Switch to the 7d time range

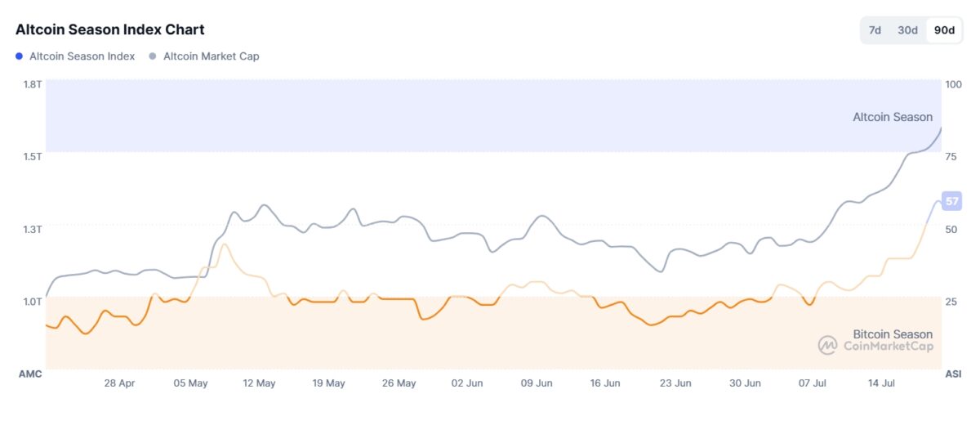[875, 30]
